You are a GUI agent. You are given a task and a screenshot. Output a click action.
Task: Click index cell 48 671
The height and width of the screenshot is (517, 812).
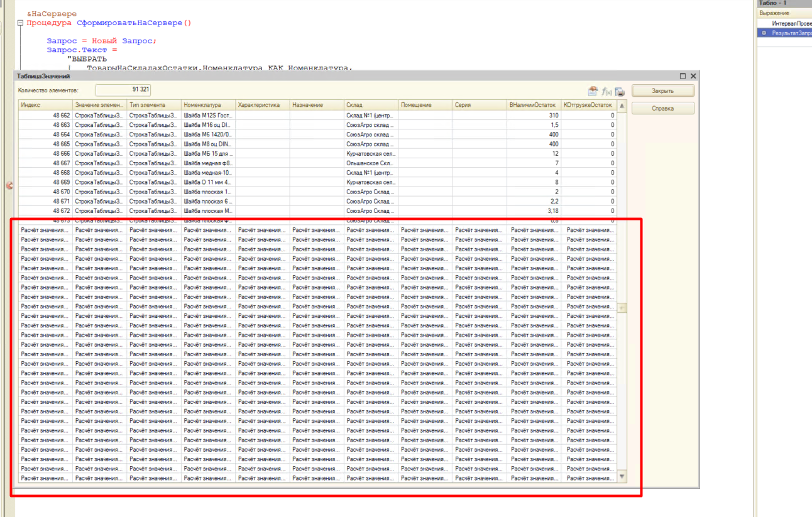pyautogui.click(x=45, y=201)
